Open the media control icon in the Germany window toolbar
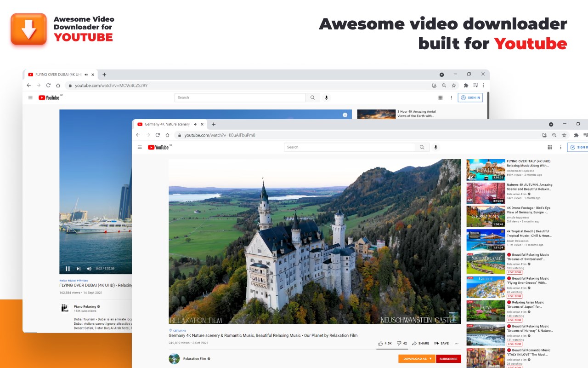Screen dimensions: 588x368 [585, 135]
